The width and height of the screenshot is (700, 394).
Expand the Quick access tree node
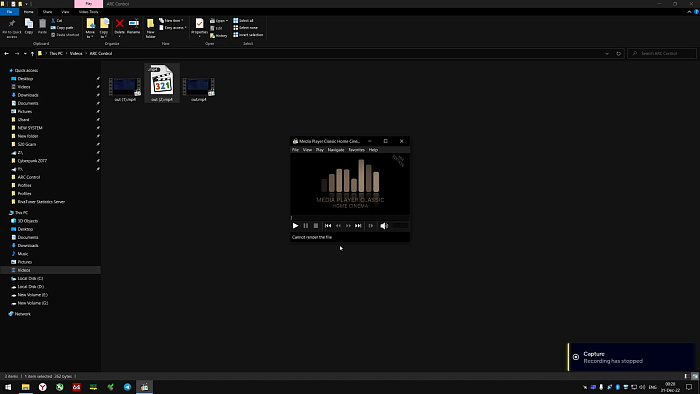tap(5, 71)
